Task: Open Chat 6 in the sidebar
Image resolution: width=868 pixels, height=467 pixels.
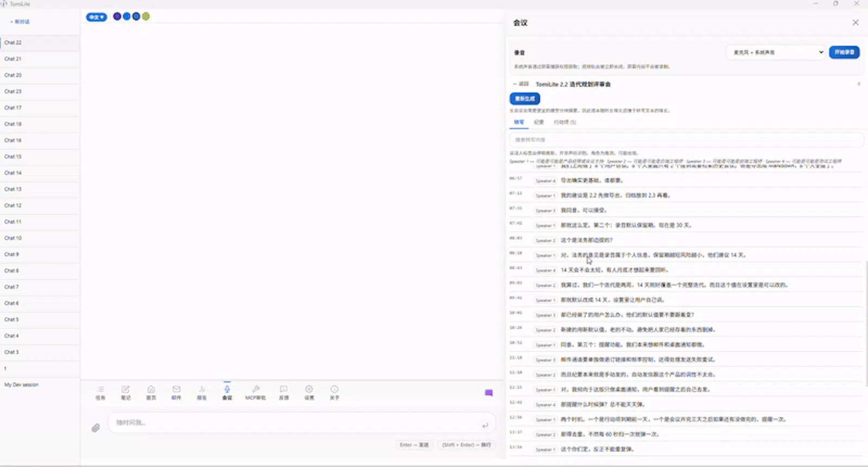Action: [x=40, y=303]
